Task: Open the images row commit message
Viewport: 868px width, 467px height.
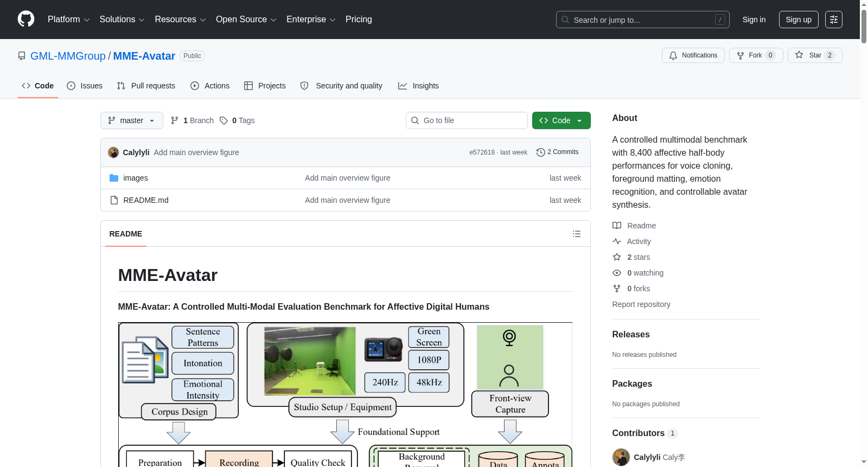Action: point(348,178)
